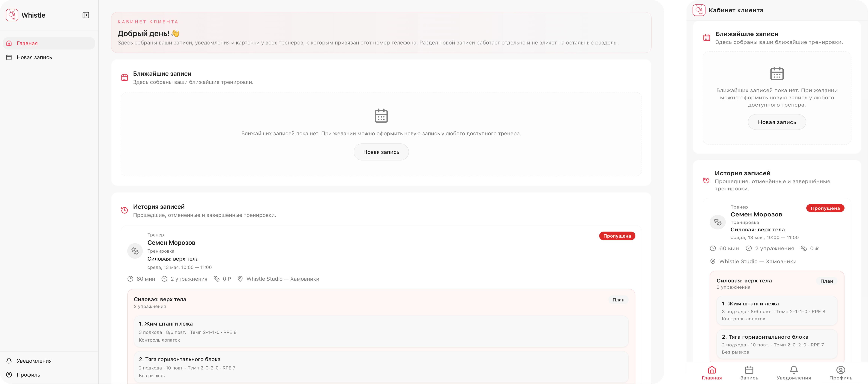This screenshot has height=384, width=868.
Task: Click the location pin icon beside Whistle Studio in main panel
Action: tap(240, 279)
